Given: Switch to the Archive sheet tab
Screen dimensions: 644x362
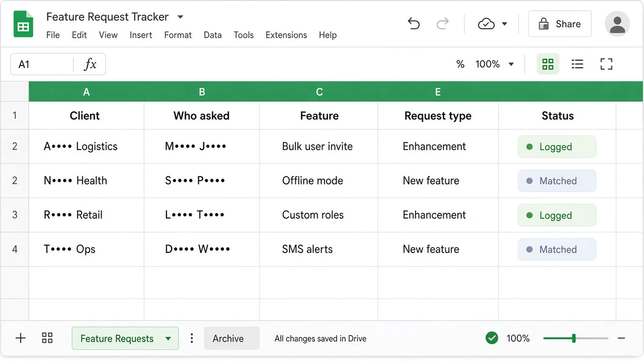Looking at the screenshot, I should point(231,338).
